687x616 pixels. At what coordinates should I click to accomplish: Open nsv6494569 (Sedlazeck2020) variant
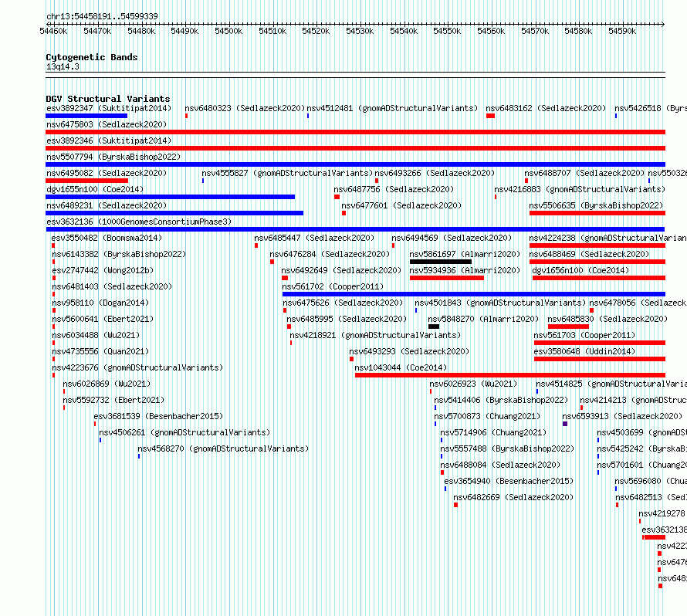[x=452, y=238]
